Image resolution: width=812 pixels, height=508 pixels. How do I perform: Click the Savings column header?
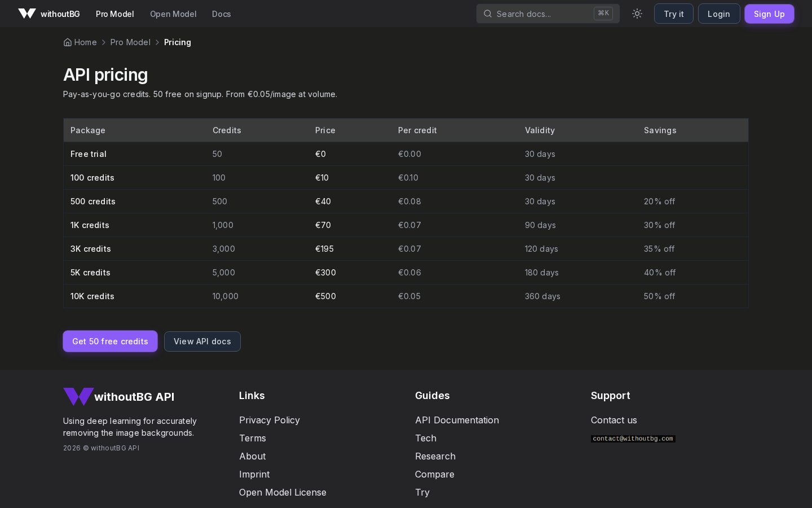point(660,130)
